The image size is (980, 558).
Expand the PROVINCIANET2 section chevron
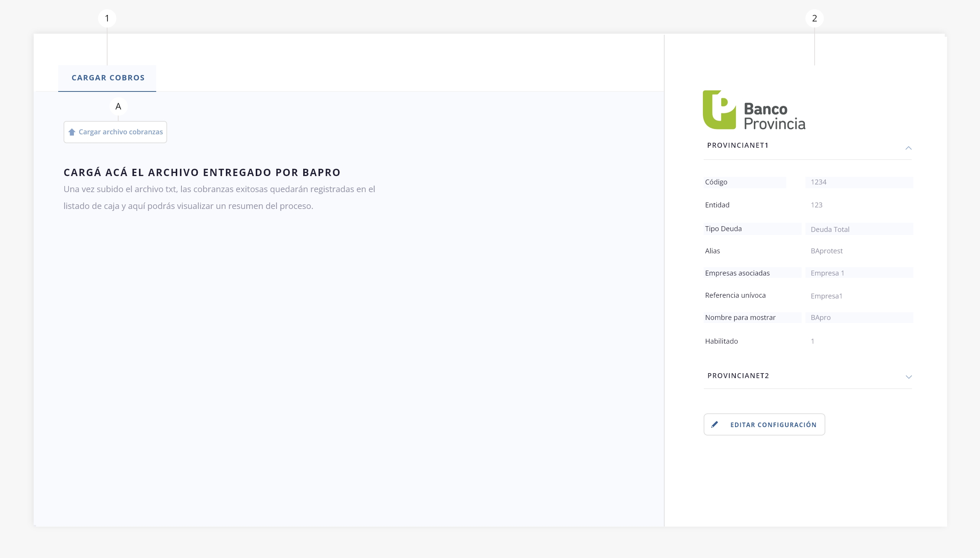[908, 377]
